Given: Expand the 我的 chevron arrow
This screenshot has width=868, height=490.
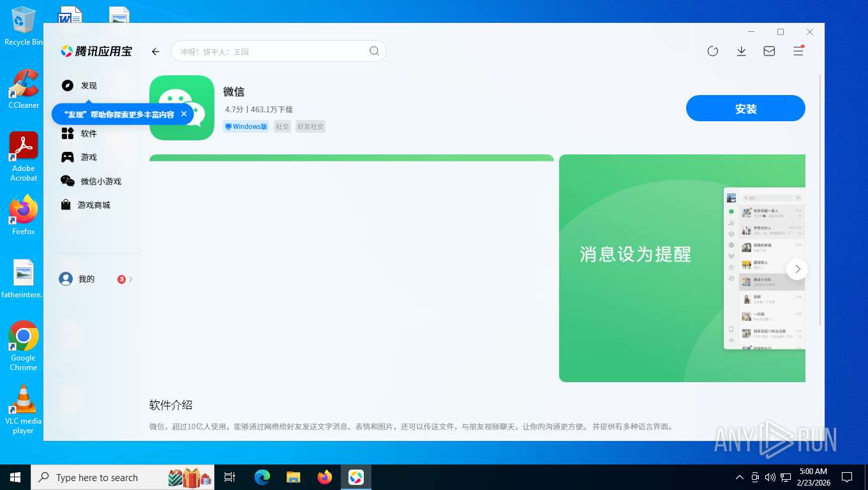Looking at the screenshot, I should (x=131, y=279).
